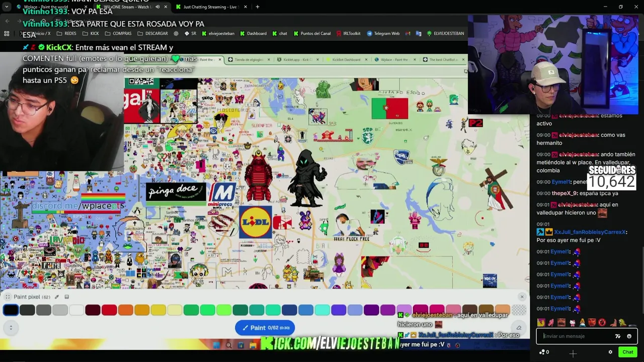Click the pencil icon beside Paint pixel

(x=56, y=297)
